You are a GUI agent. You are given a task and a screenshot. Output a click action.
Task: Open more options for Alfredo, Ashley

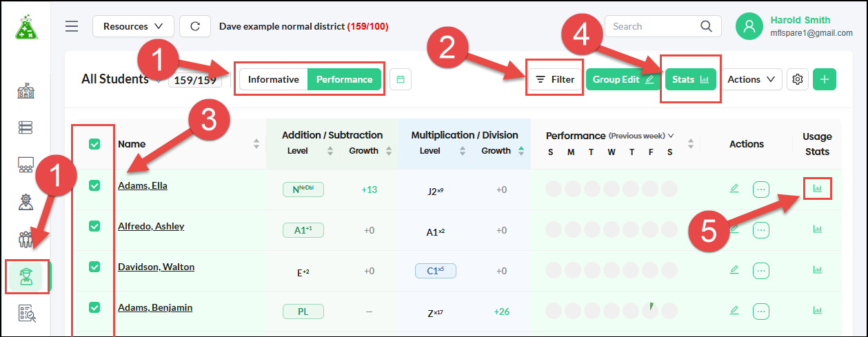pos(761,229)
